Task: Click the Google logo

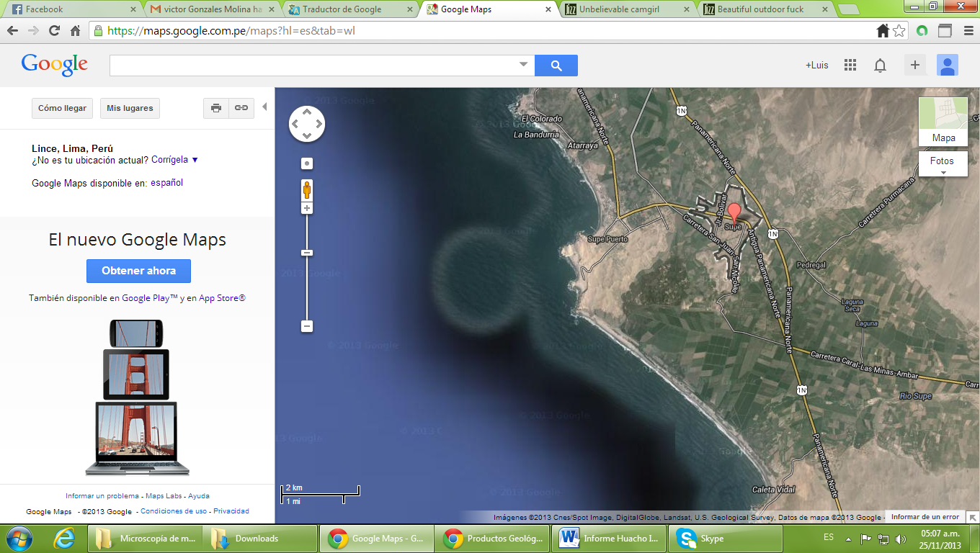Action: [55, 65]
